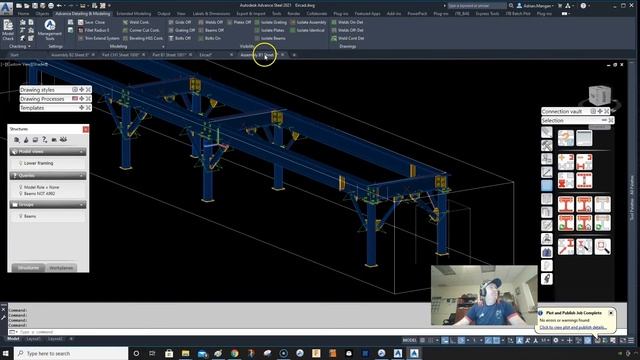640x360 pixels.
Task: Click the Undo arrow in quick access toolbar
Action: 59,6
